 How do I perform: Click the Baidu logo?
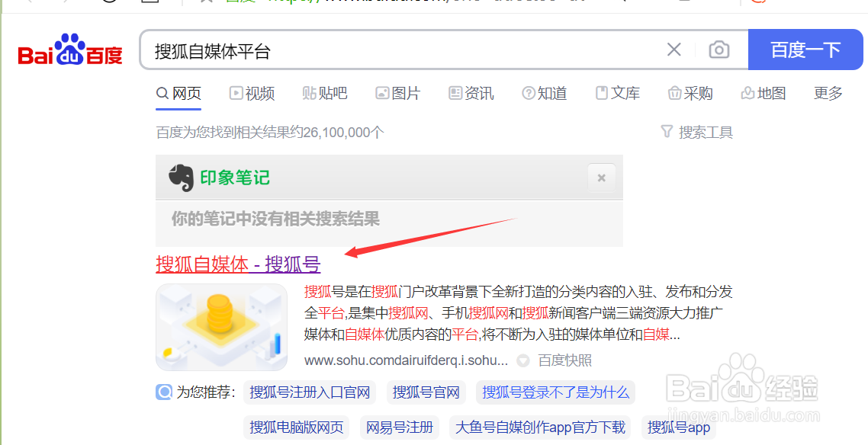tap(70, 50)
